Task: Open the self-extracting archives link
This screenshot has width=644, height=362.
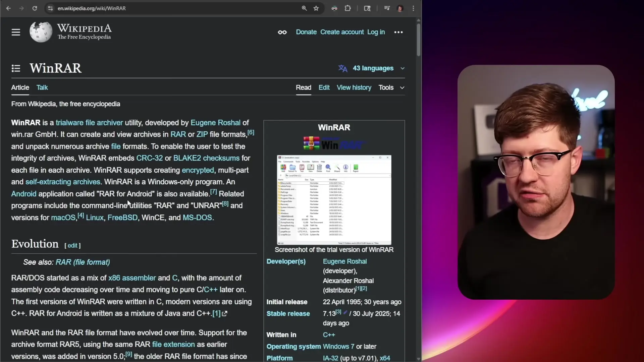Action: click(x=63, y=182)
